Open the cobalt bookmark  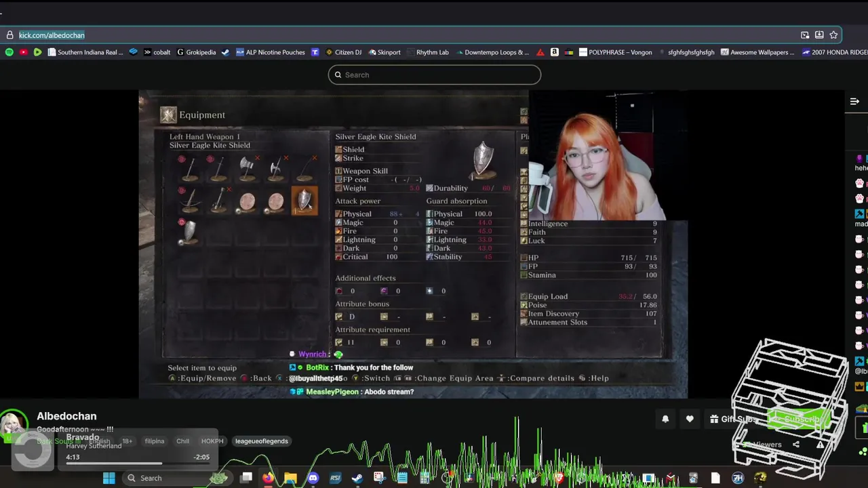(x=157, y=52)
